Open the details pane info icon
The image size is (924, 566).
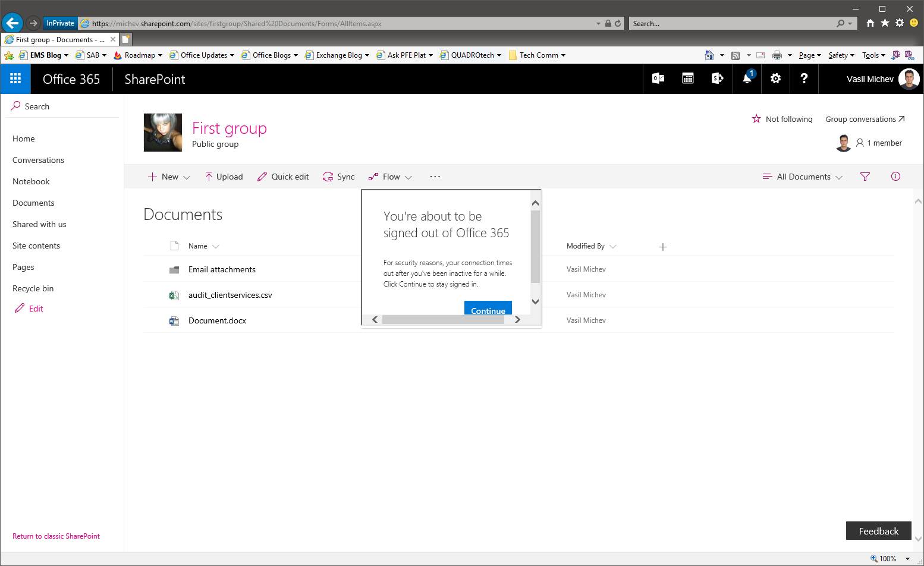(x=895, y=177)
